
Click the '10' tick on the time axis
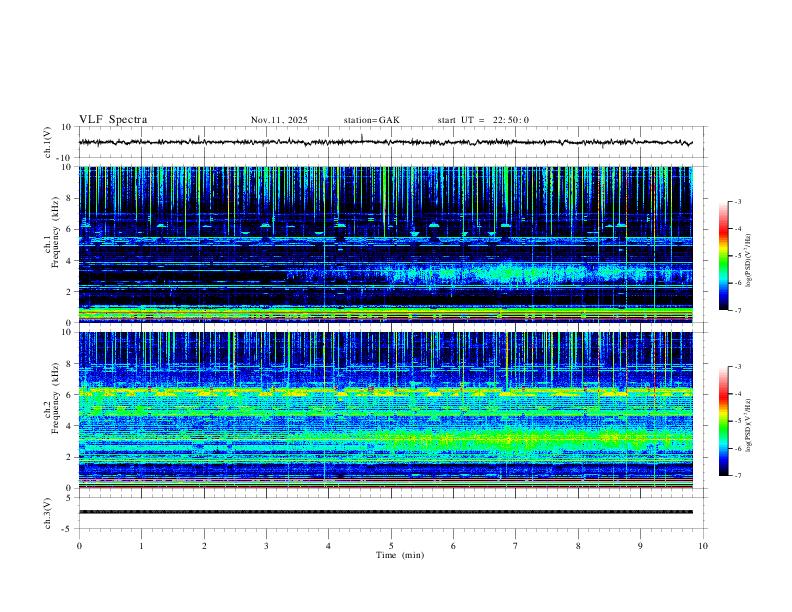tap(703, 546)
